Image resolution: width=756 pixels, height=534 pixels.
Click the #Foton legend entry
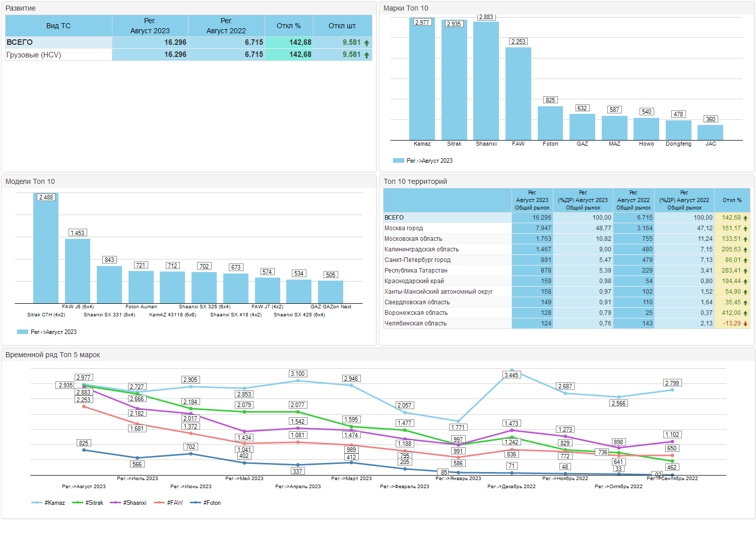pyautogui.click(x=206, y=503)
